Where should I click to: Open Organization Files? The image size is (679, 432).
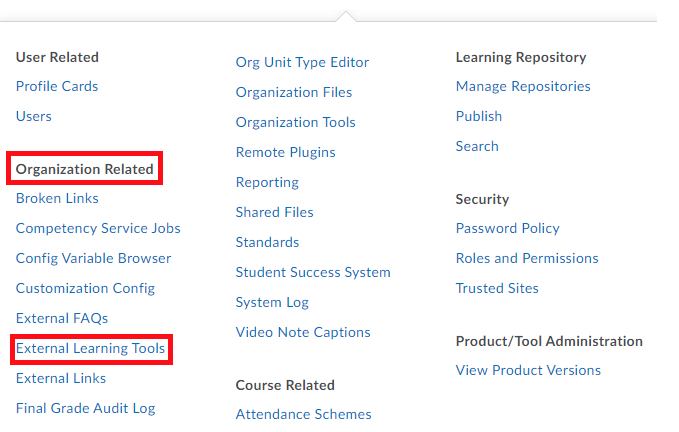pos(294,92)
